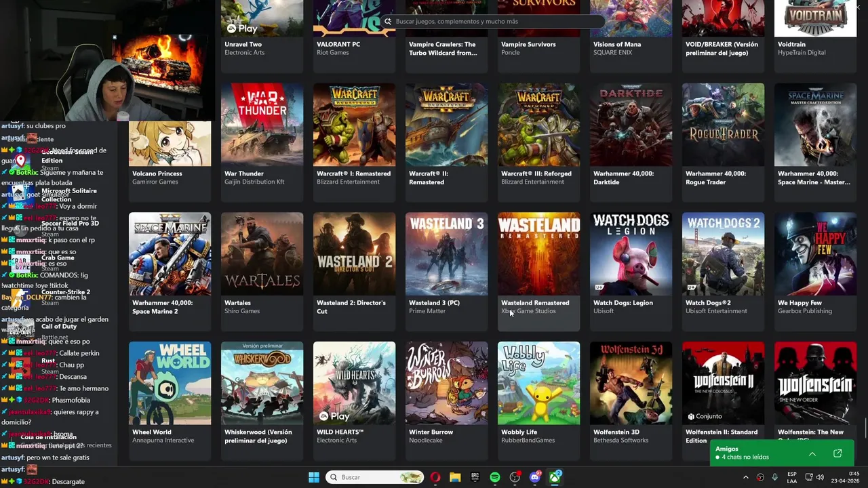Image resolution: width=868 pixels, height=488 pixels.
Task: Open the War Thunder game card
Action: click(x=262, y=142)
